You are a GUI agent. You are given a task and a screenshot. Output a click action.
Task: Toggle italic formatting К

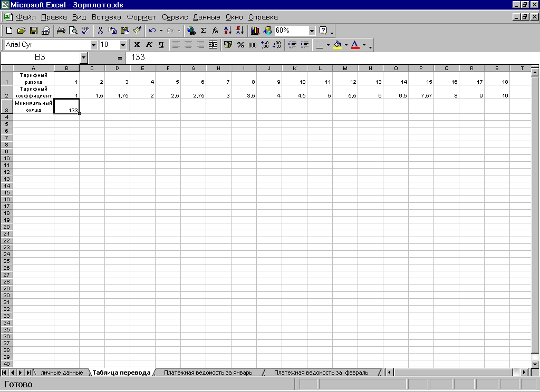click(x=149, y=45)
